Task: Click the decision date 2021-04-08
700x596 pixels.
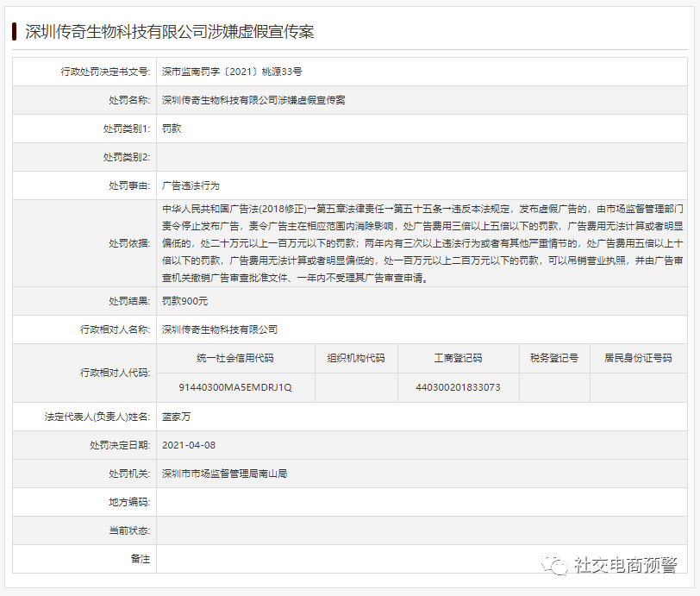Action: [188, 445]
